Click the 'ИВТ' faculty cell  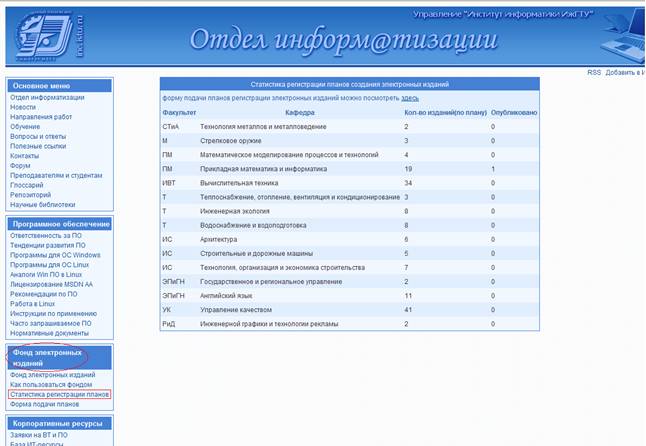(x=169, y=183)
